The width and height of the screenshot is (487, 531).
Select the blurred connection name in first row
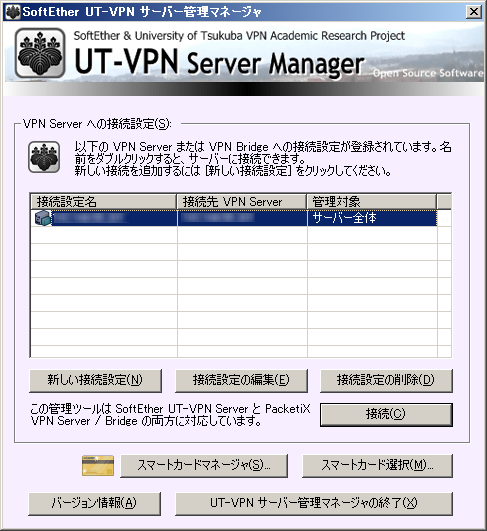(x=90, y=218)
